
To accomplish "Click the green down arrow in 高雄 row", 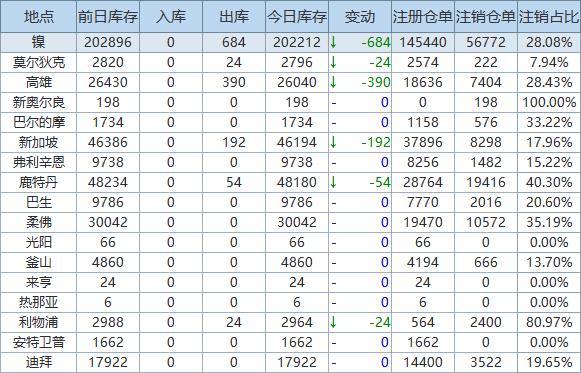I will (333, 82).
